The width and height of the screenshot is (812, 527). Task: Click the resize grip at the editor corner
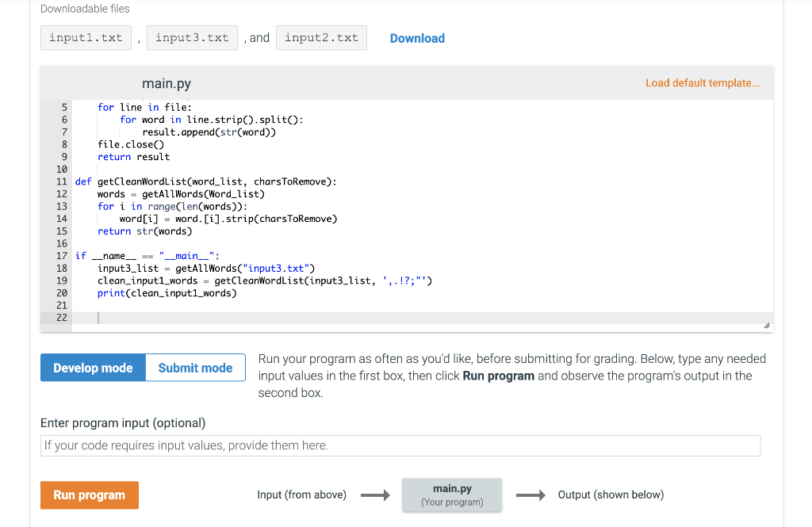[x=766, y=323]
